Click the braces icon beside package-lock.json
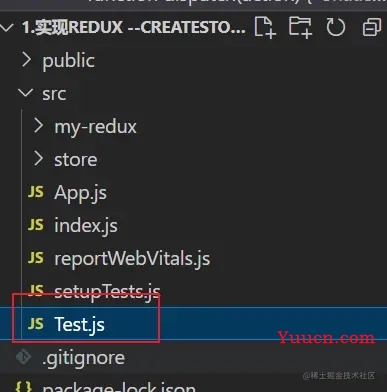 click(24, 387)
